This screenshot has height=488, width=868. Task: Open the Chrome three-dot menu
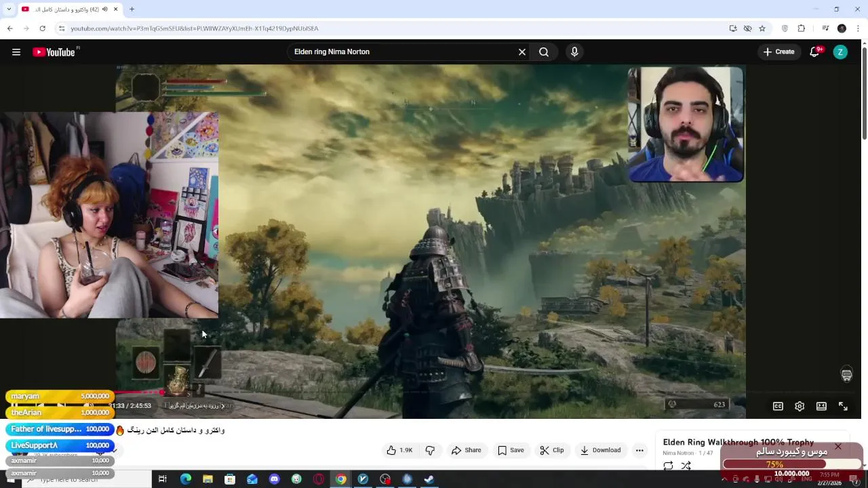point(859,28)
